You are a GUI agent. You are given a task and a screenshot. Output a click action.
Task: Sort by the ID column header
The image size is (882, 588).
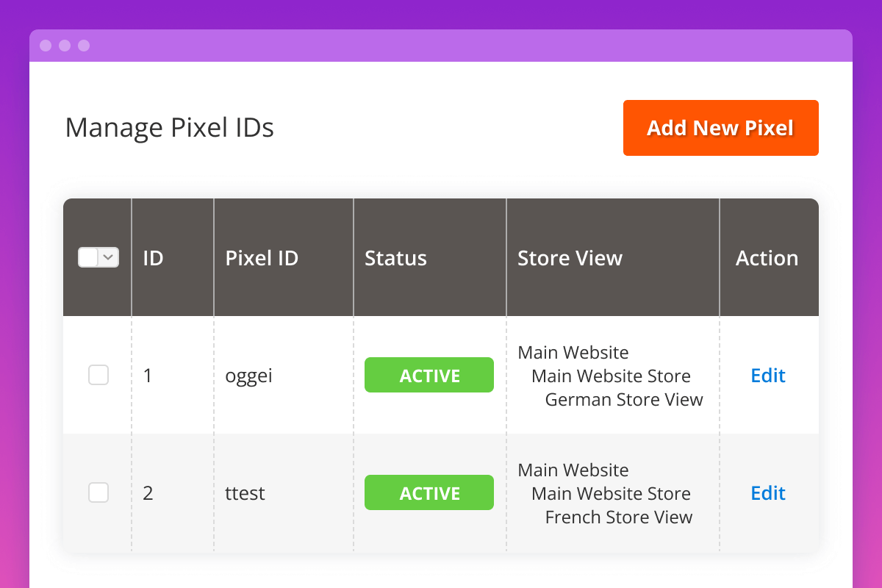pyautogui.click(x=153, y=258)
